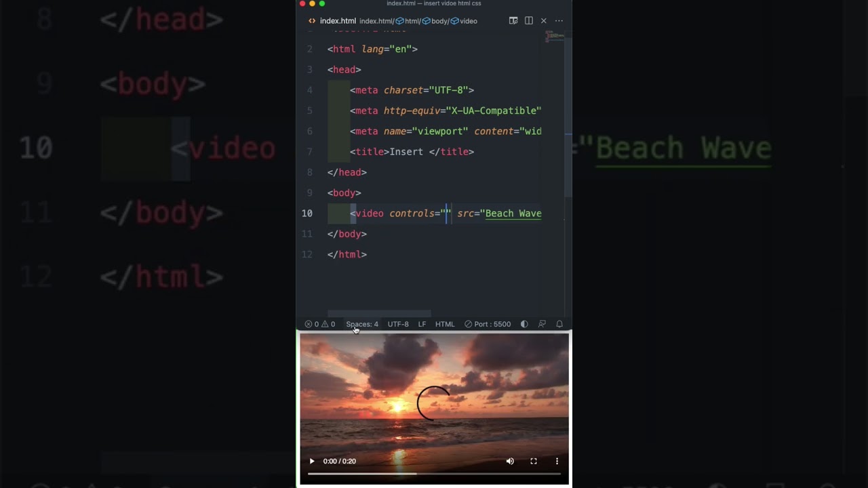Play the beach sunset video
868x488 pixels.
click(312, 461)
